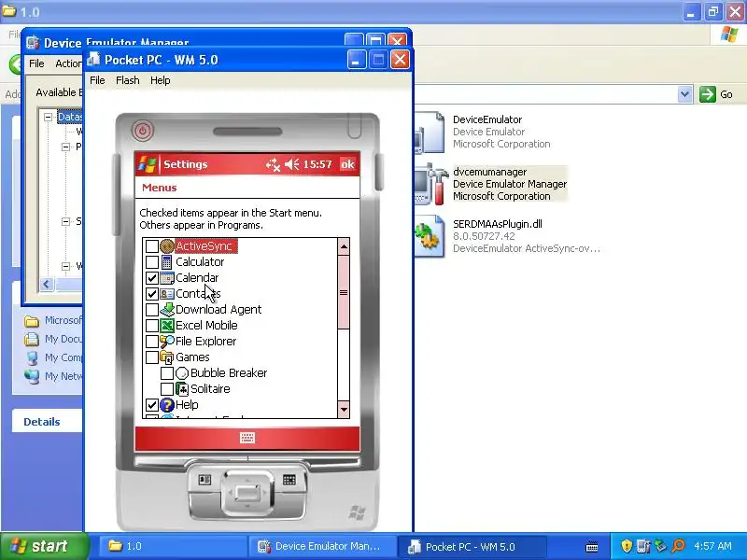Check the Bubble Breaker checkbox
The image size is (747, 560).
pos(167,372)
